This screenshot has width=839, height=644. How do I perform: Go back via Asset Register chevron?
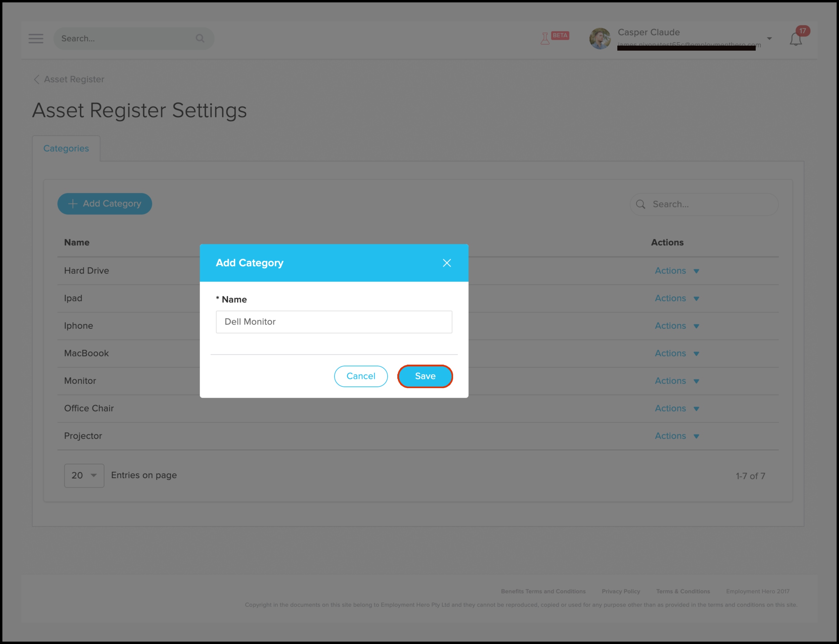point(36,79)
